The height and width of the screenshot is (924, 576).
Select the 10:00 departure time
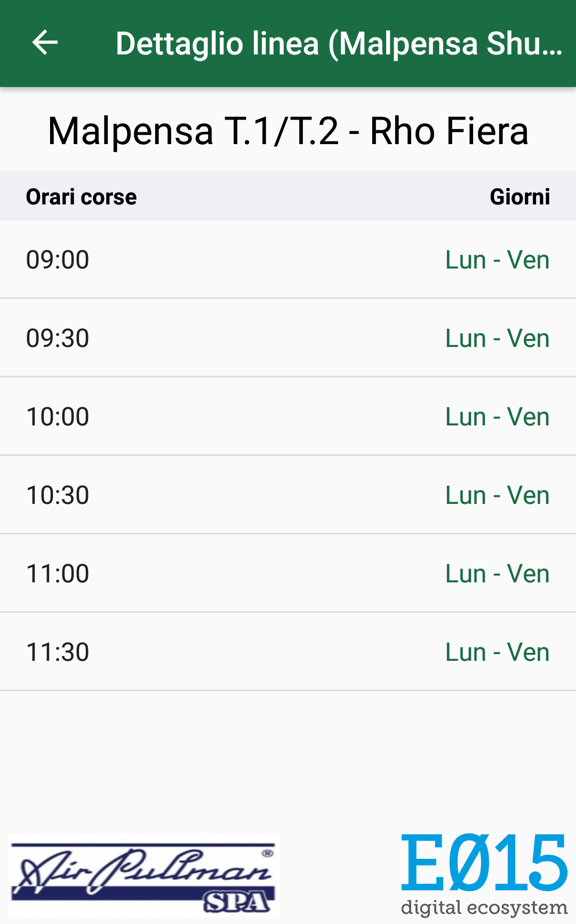[58, 417]
